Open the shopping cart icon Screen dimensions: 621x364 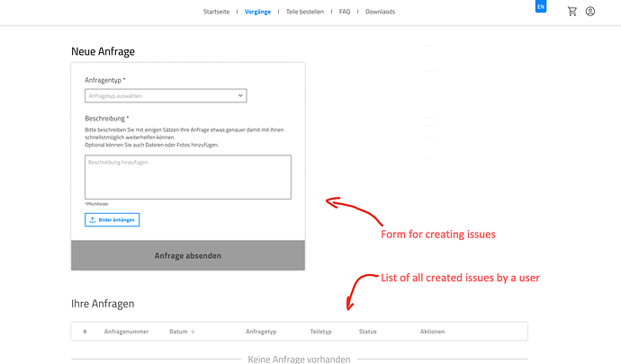pos(571,12)
